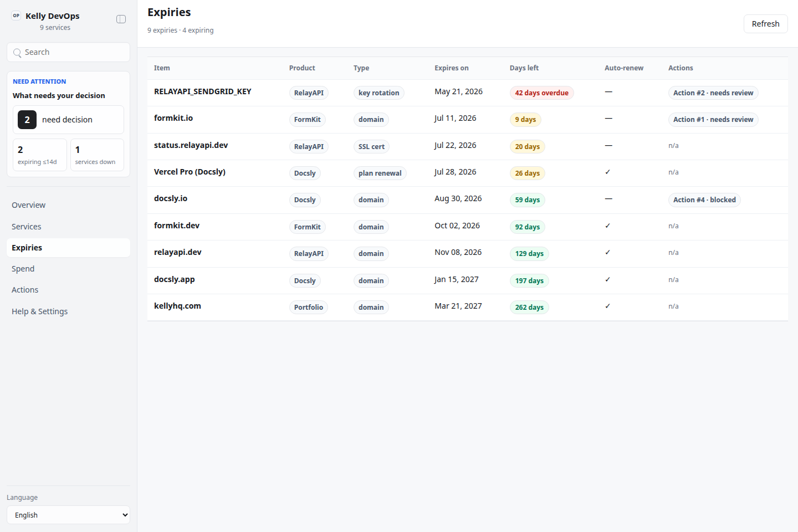Select RELAYAPI_SENDGRID_KEY item
798x532 pixels.
pyautogui.click(x=203, y=91)
